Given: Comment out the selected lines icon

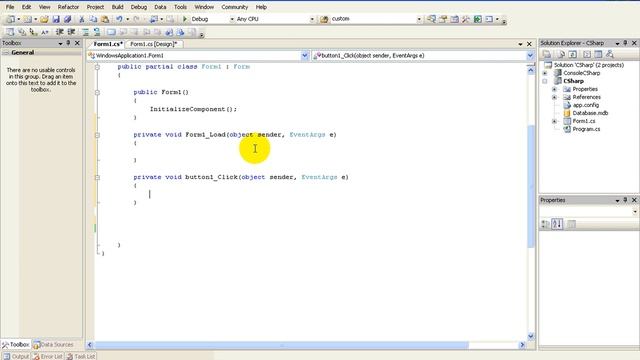Looking at the screenshot, I should [85, 32].
